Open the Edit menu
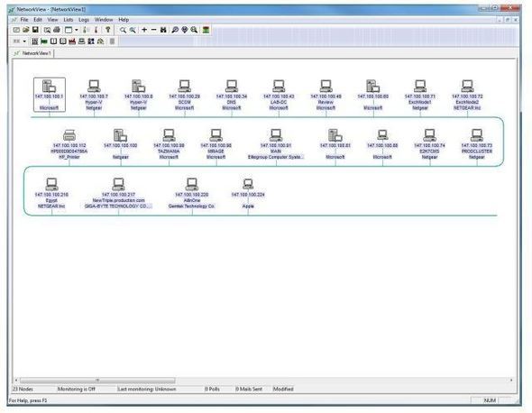This screenshot has height=413, width=532. coord(38,20)
